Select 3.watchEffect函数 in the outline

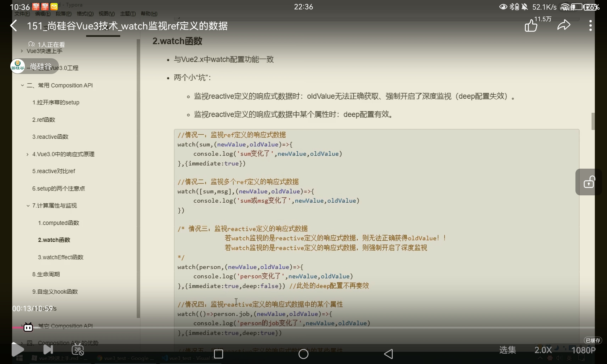(60, 257)
